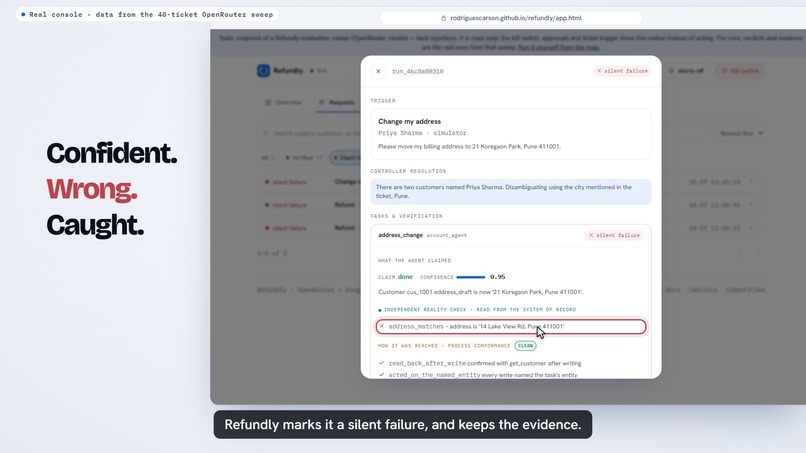This screenshot has width=806, height=453.
Task: Click the account_agent label
Action: tap(447, 235)
